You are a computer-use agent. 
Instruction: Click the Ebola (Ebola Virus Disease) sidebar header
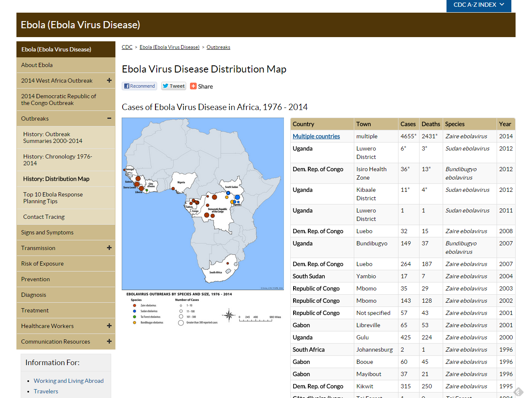click(x=66, y=49)
